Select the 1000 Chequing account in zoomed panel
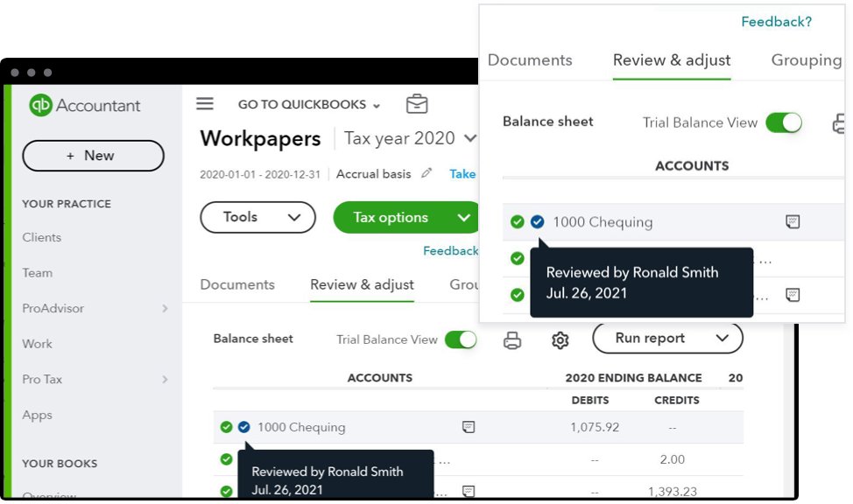This screenshot has width=853, height=504. tap(603, 222)
